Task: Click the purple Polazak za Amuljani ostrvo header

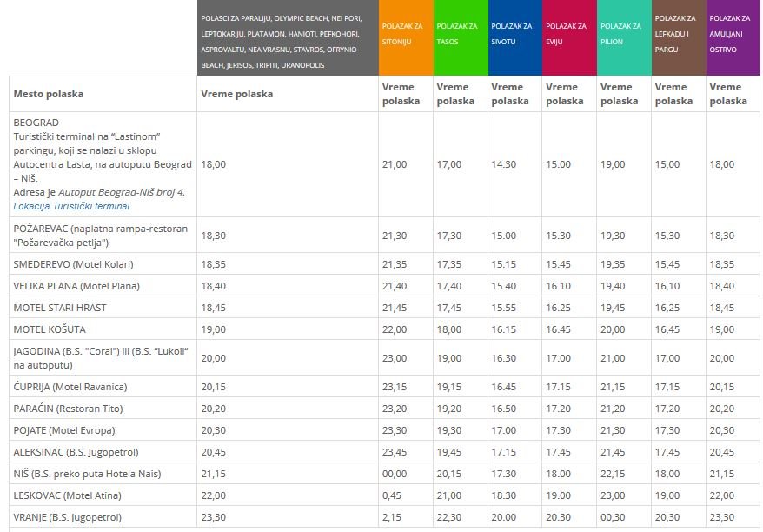Action: click(733, 38)
